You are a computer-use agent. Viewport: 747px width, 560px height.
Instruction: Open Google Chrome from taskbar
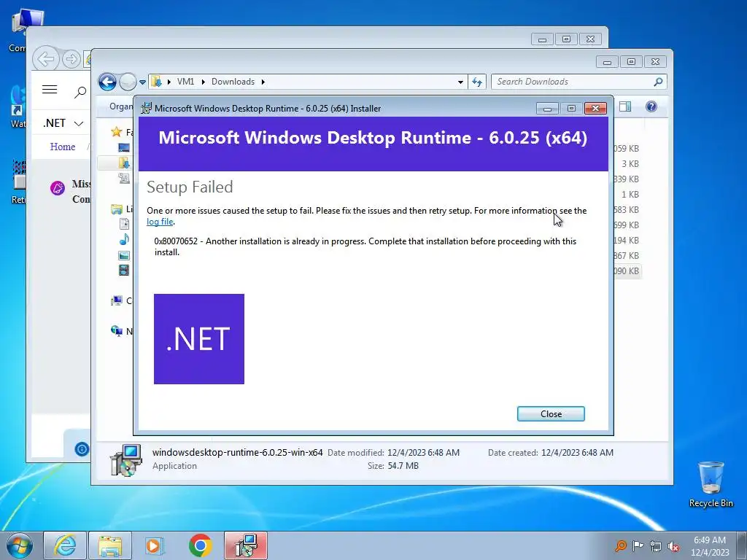[x=201, y=545]
